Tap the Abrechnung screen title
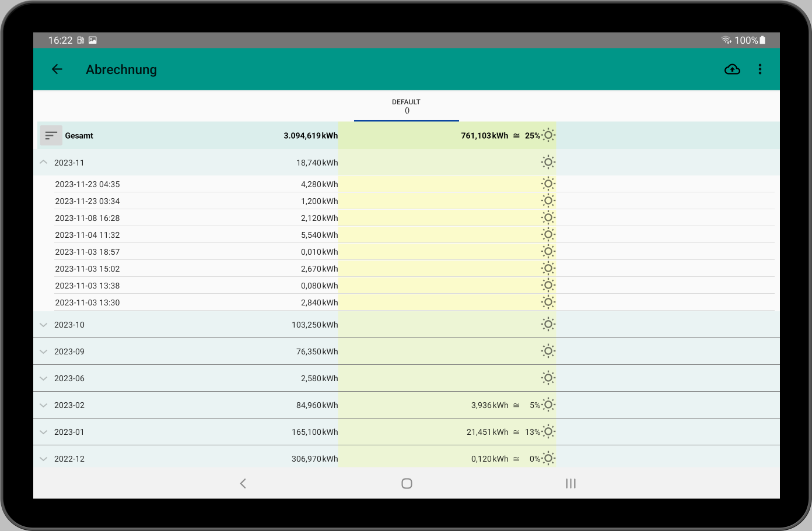This screenshot has height=531, width=812. (x=121, y=69)
